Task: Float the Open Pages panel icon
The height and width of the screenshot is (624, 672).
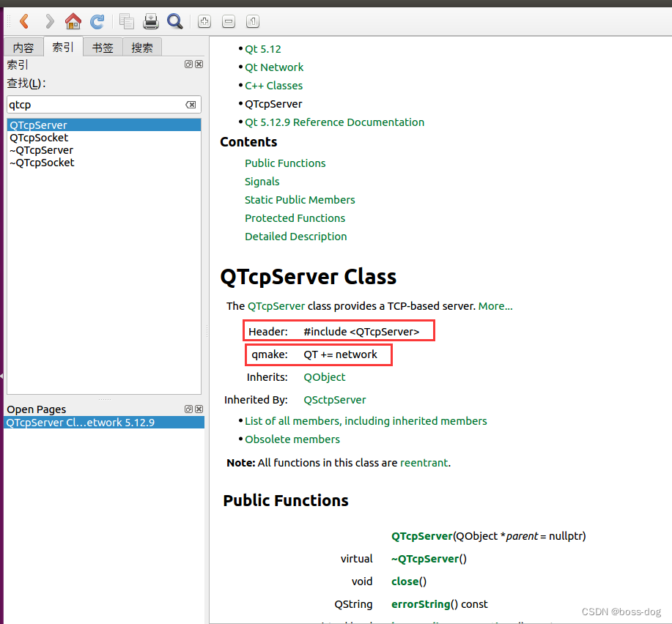Action: (188, 409)
